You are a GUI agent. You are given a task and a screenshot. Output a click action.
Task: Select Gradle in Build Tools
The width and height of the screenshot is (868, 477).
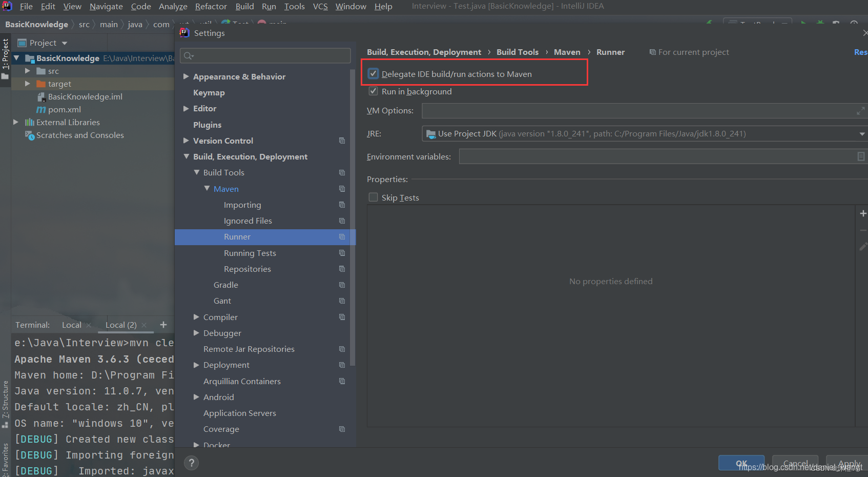[x=226, y=285]
